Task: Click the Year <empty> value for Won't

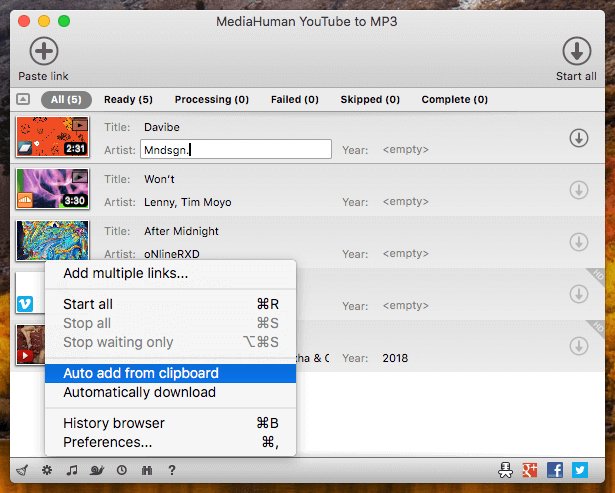Action: pyautogui.click(x=406, y=202)
